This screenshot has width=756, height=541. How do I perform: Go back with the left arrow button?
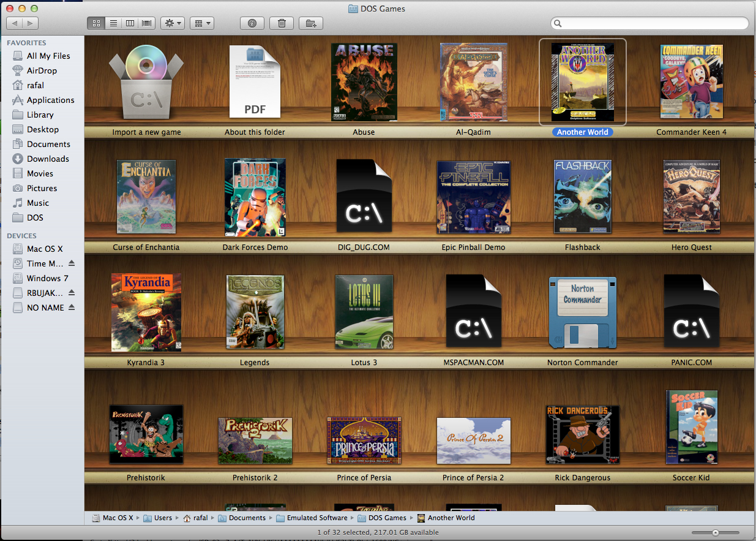click(15, 23)
